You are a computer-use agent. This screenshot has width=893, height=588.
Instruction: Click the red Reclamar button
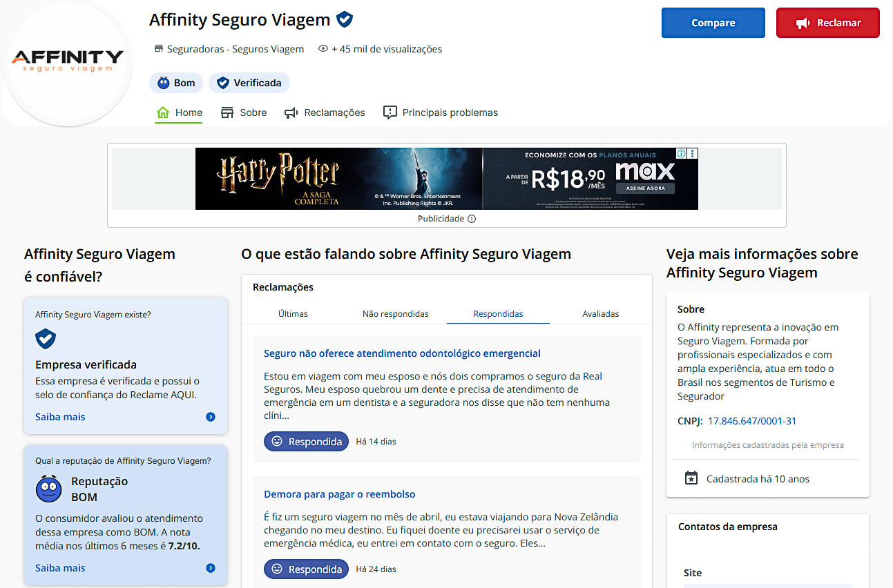point(828,23)
